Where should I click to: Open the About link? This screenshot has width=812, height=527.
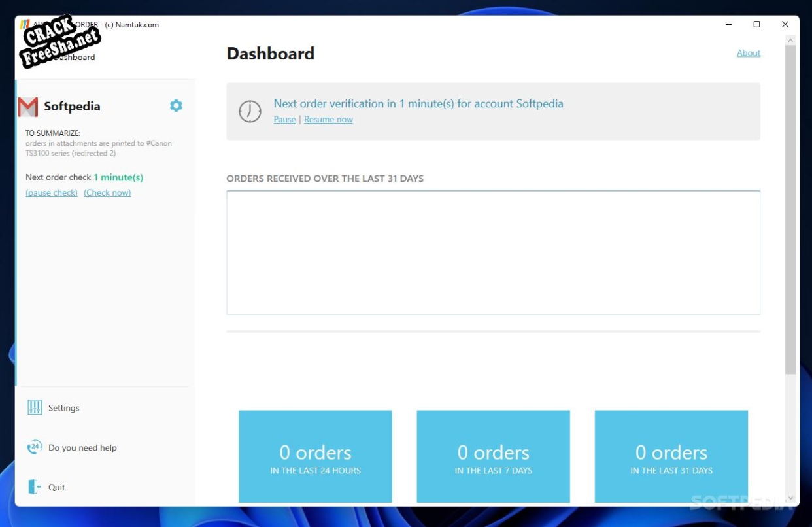748,53
